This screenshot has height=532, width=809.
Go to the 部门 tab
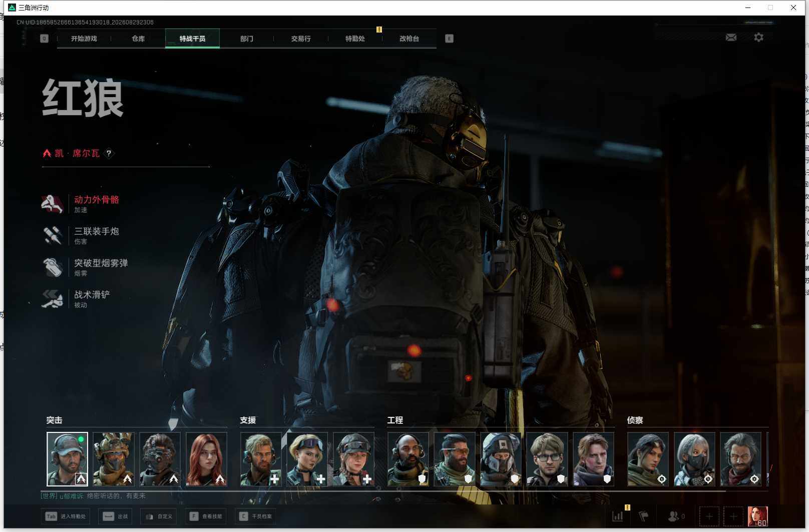pos(246,39)
